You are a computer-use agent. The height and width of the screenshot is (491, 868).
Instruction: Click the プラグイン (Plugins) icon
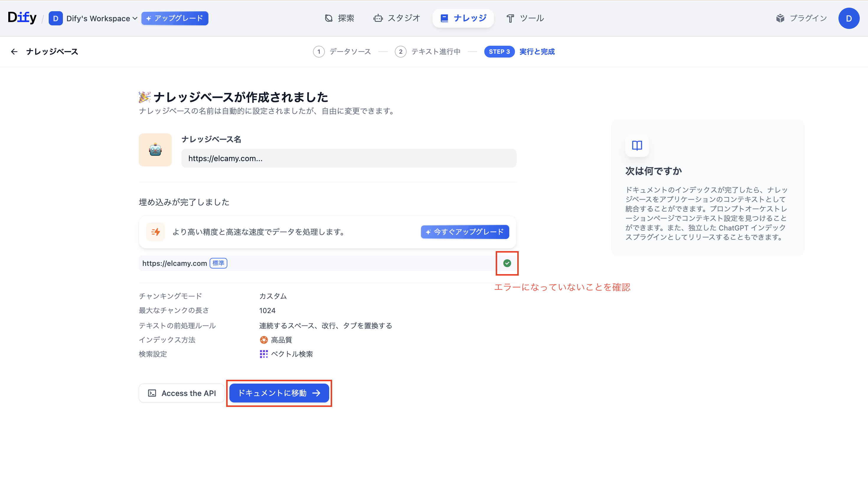coord(781,18)
